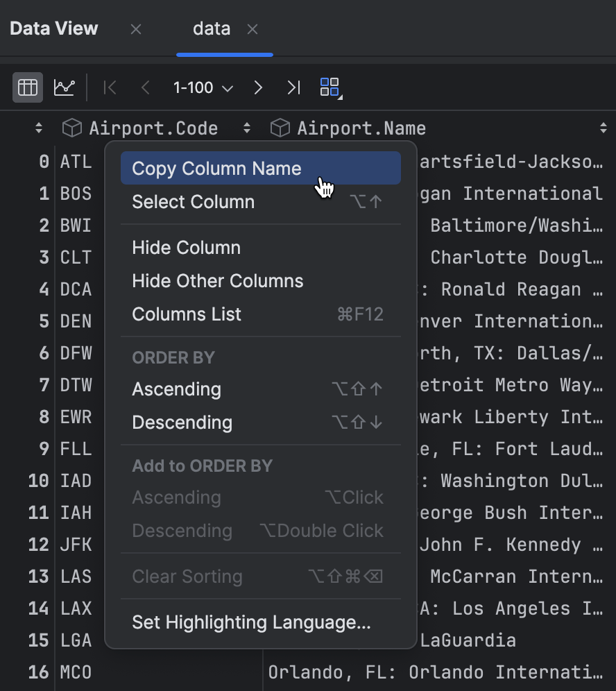Jump to first page of results
Screen dimensions: 616x691
(109, 87)
